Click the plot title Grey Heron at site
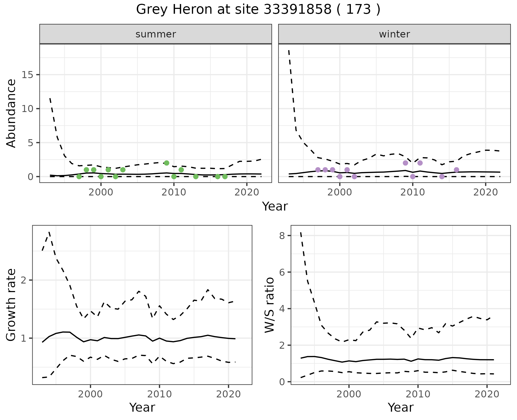 pyautogui.click(x=258, y=10)
